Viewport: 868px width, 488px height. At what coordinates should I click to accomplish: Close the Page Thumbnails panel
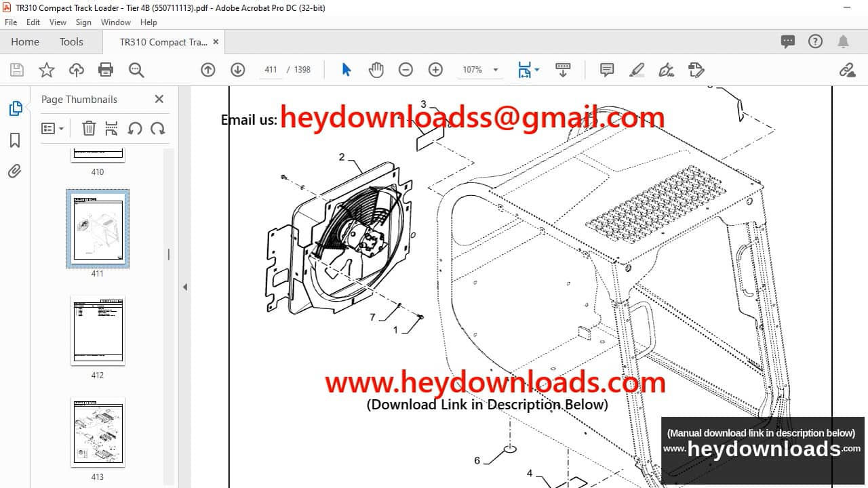pos(159,99)
